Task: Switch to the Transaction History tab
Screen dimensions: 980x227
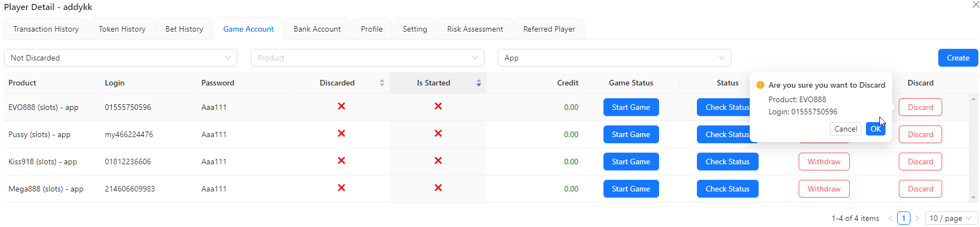Action: pyautogui.click(x=46, y=29)
